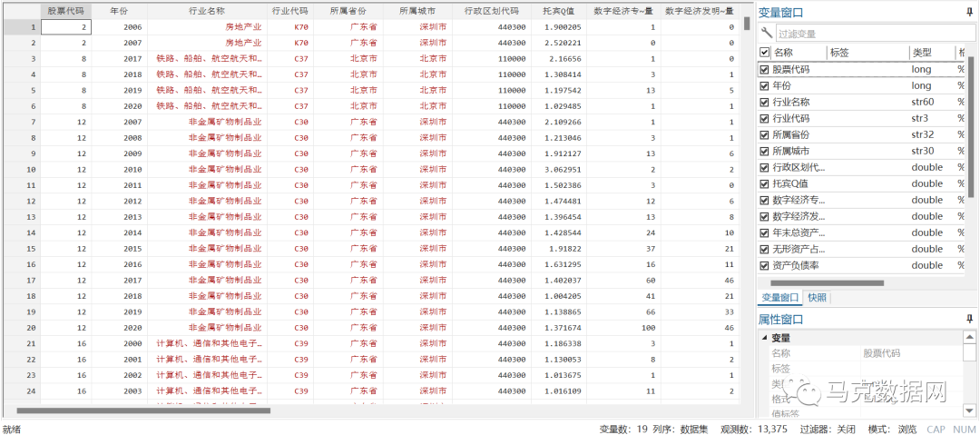Click the variables list vertical scrollbar thumb
Screen dimensions: 980x435
[x=971, y=126]
